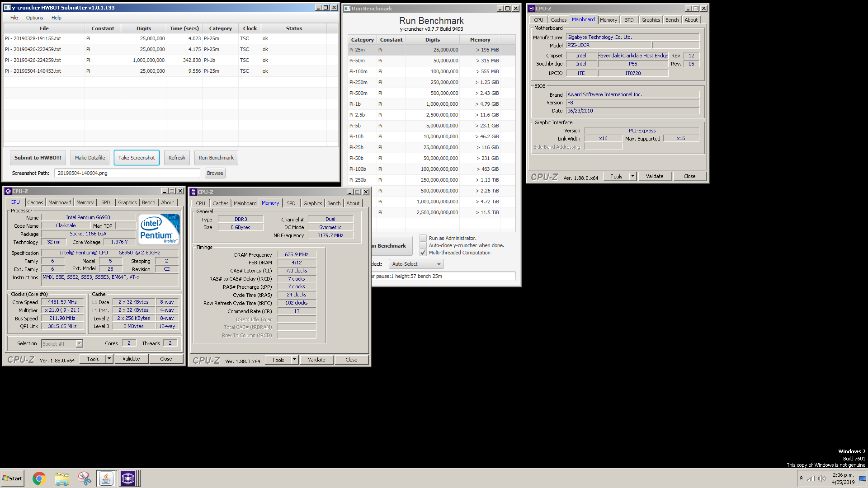The height and width of the screenshot is (488, 868).
Task: Click the y-cruncher HWBOT Submitter title icon
Action: pyautogui.click(x=7, y=8)
